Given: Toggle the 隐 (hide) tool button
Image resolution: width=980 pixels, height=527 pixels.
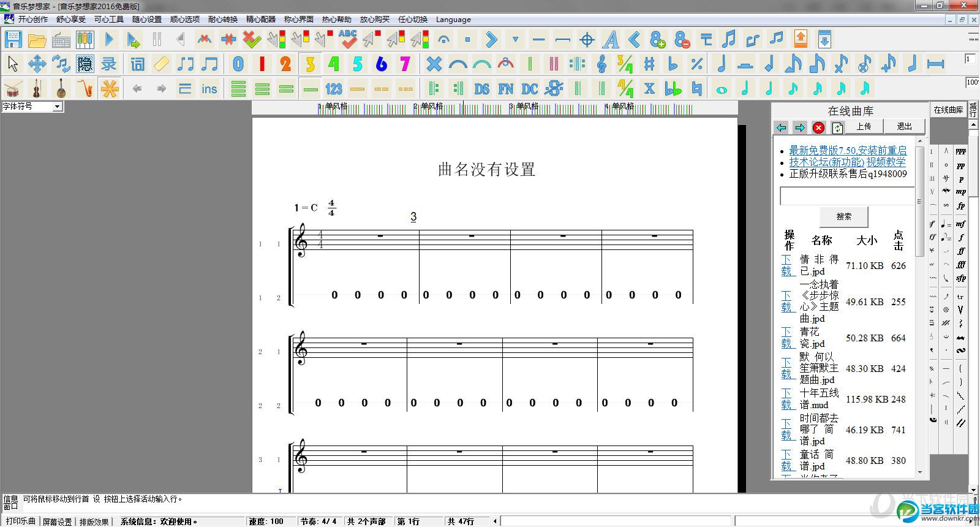Looking at the screenshot, I should coord(85,64).
